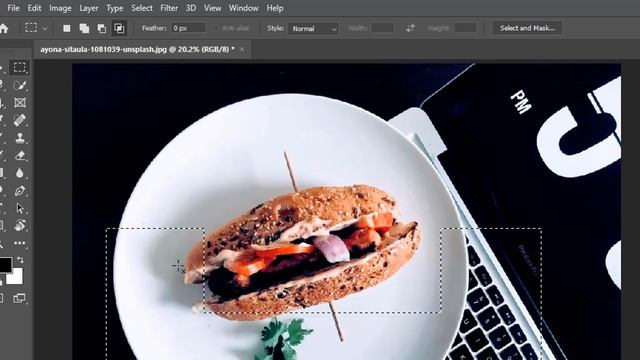Open the Type menu
640x360 pixels.
pyautogui.click(x=115, y=8)
